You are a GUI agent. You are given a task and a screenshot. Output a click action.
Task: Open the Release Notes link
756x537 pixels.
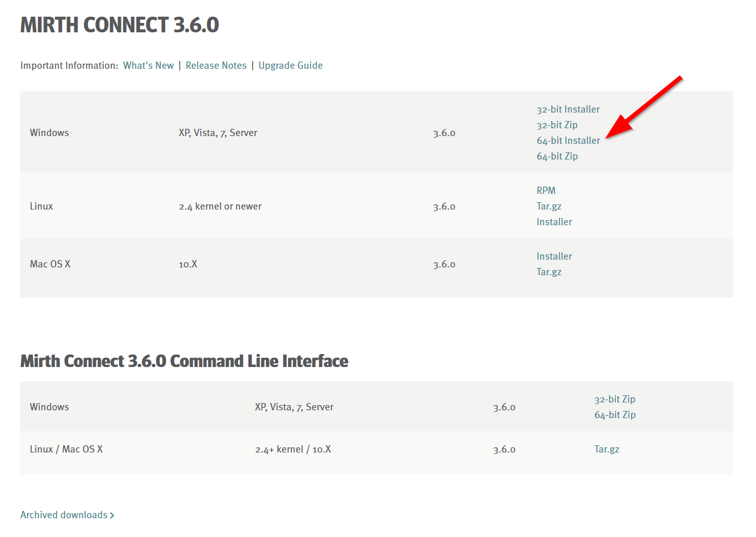coord(216,66)
